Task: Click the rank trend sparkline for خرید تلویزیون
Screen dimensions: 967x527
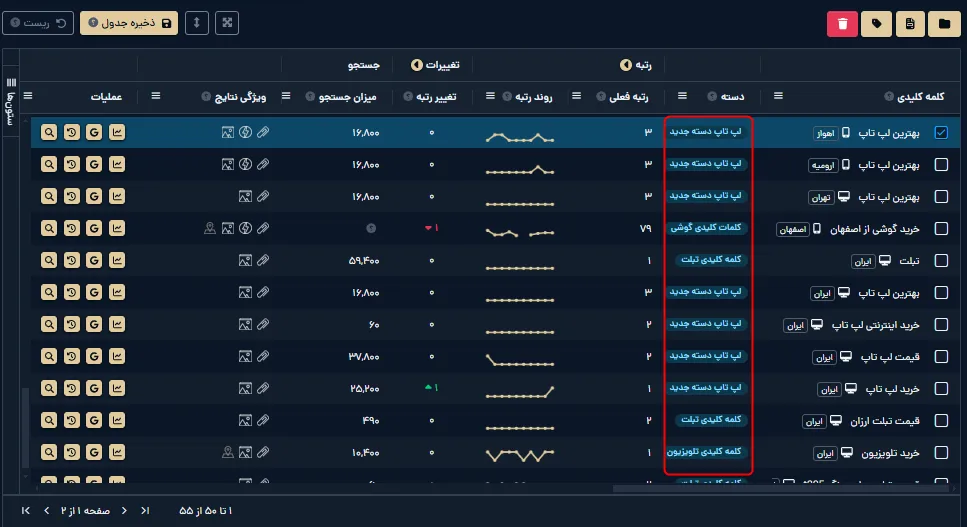Action: (520, 455)
